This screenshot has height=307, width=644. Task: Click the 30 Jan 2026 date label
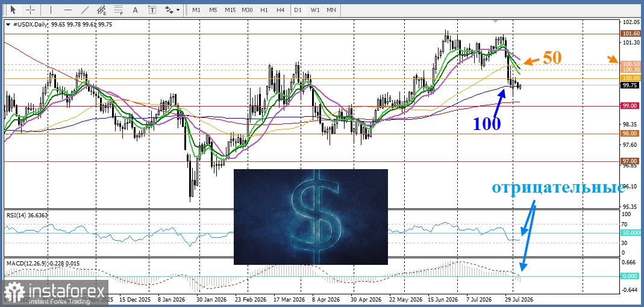211,299
